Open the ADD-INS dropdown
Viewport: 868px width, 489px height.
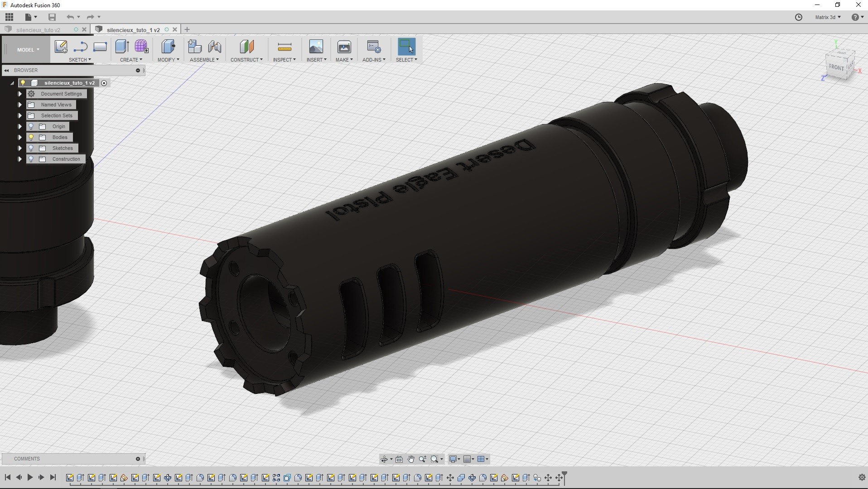coord(374,60)
